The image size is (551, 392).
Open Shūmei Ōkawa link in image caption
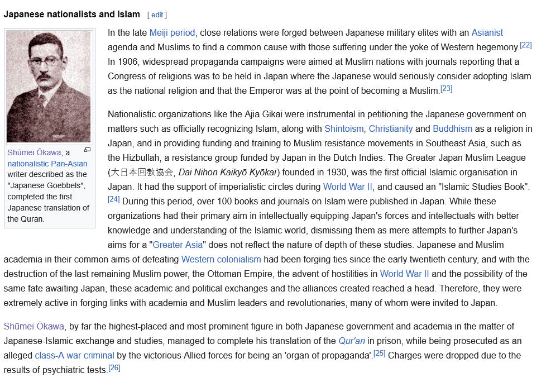coord(34,152)
